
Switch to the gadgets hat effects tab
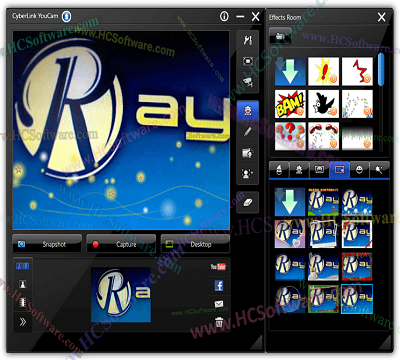click(279, 169)
